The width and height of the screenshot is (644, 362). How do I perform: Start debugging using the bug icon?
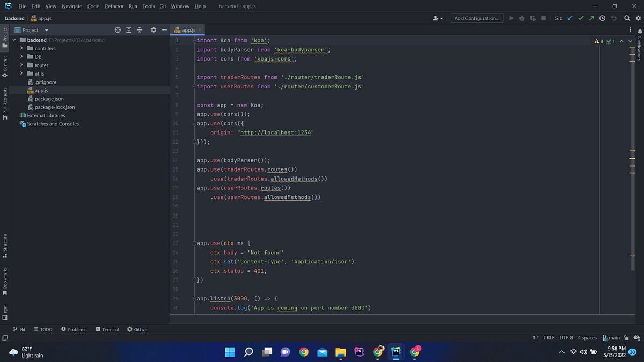(521, 18)
